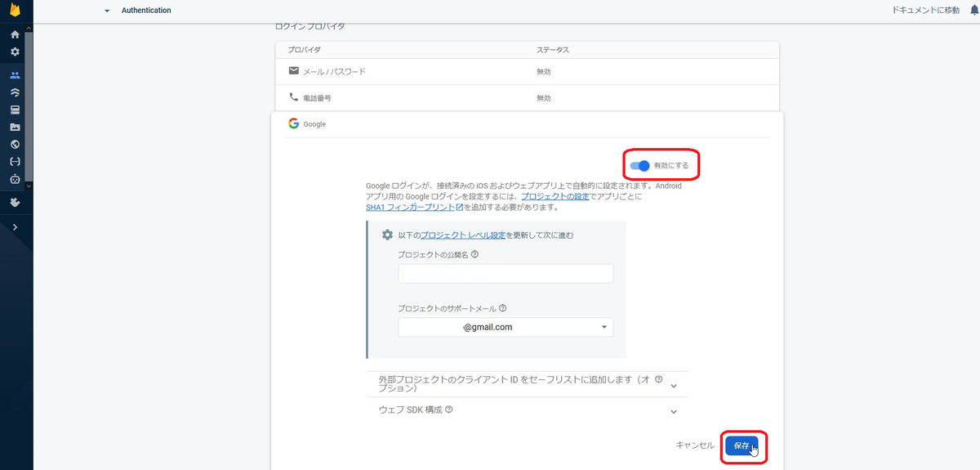Click the キャンセル button
The height and width of the screenshot is (470, 980).
(695, 445)
